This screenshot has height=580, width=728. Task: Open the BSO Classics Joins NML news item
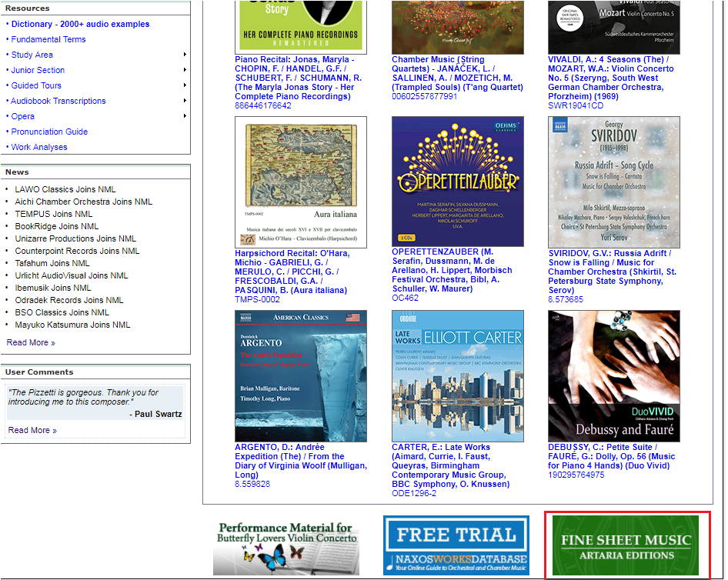67,312
